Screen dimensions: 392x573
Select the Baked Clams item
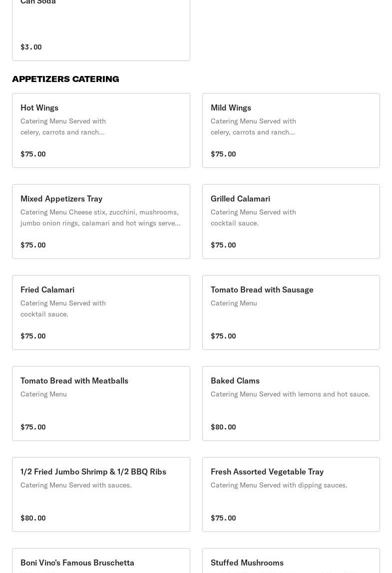click(291, 403)
